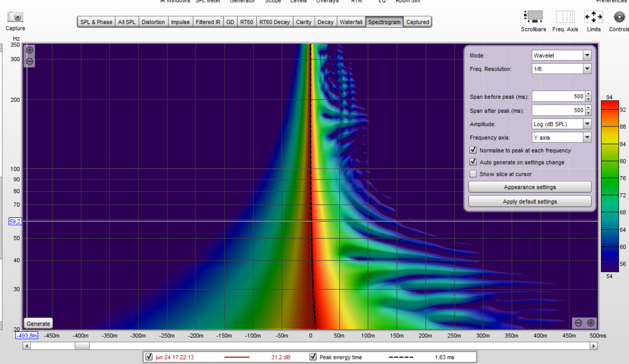Click the Freq. Axis icon

[565, 17]
